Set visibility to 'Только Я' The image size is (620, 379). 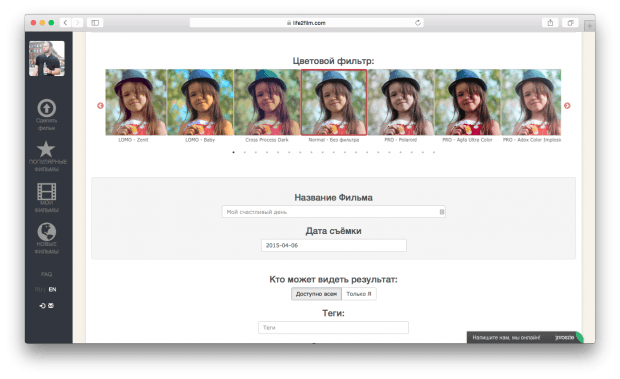coord(359,294)
